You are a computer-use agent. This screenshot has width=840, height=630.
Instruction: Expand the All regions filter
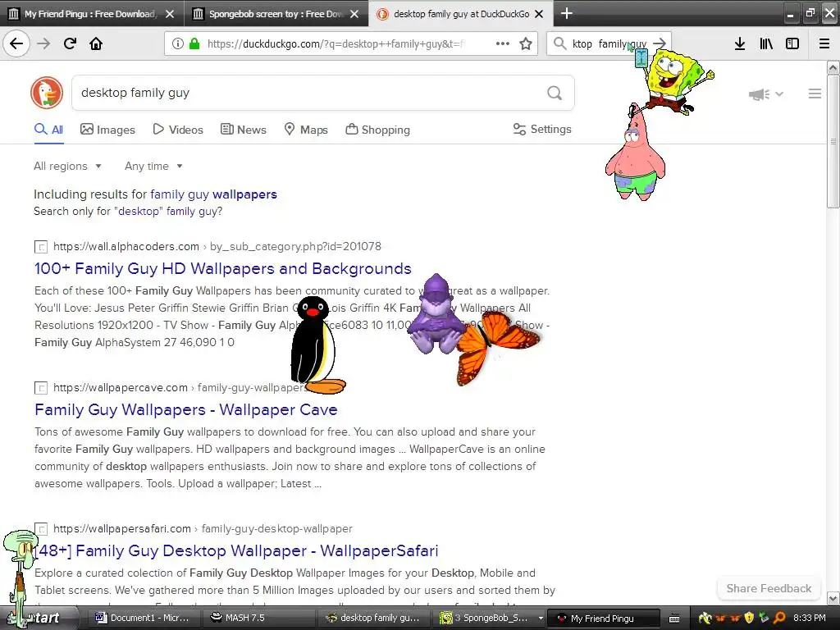tap(67, 166)
